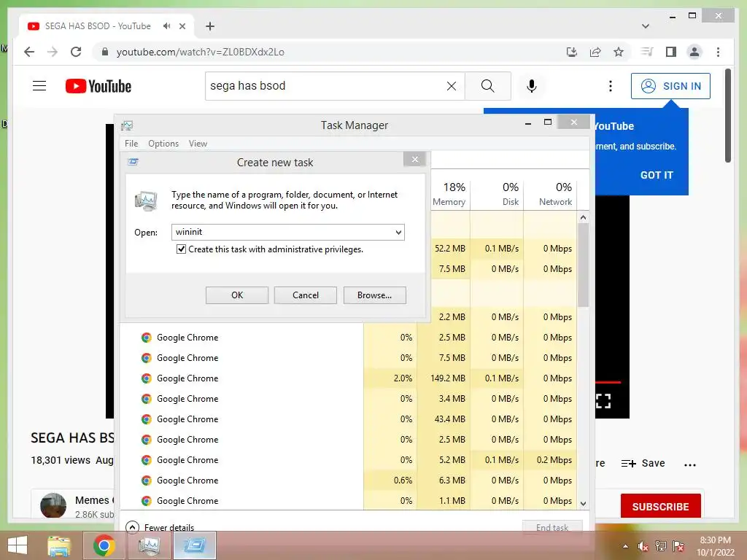Click the install app icon in address bar
Screen dimensions: 747x560
[572, 52]
